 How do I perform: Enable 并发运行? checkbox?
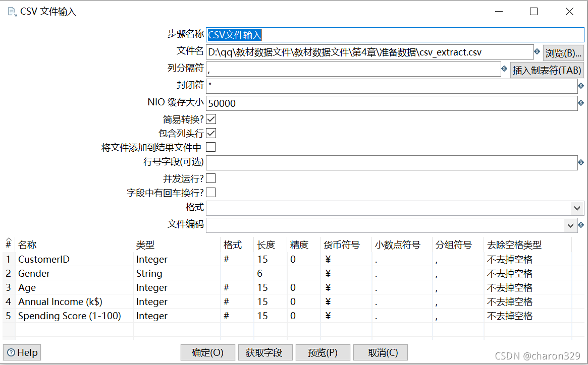coord(210,178)
